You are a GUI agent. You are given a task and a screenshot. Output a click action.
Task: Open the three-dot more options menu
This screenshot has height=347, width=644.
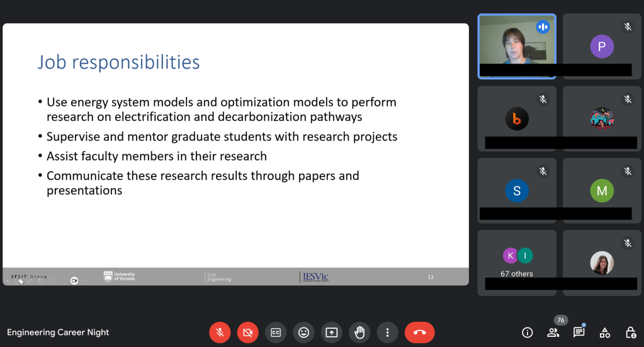387,333
